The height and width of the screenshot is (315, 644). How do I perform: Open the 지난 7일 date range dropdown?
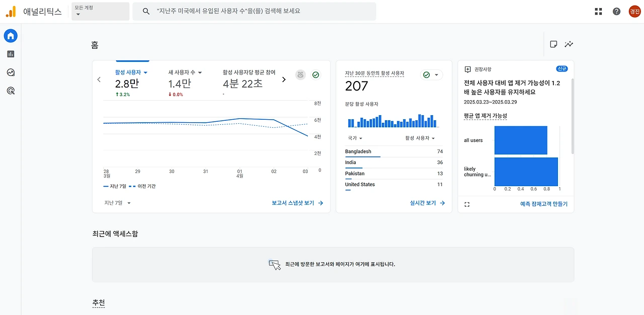(x=118, y=203)
